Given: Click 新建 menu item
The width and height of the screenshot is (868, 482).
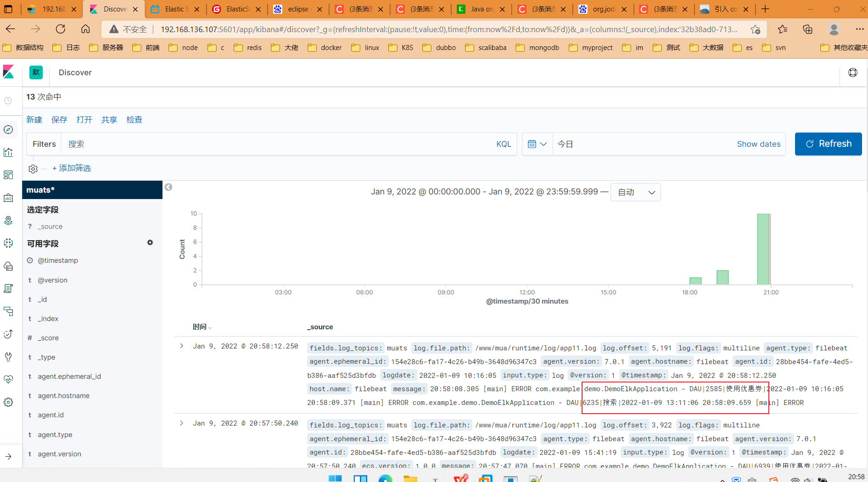Looking at the screenshot, I should (34, 120).
